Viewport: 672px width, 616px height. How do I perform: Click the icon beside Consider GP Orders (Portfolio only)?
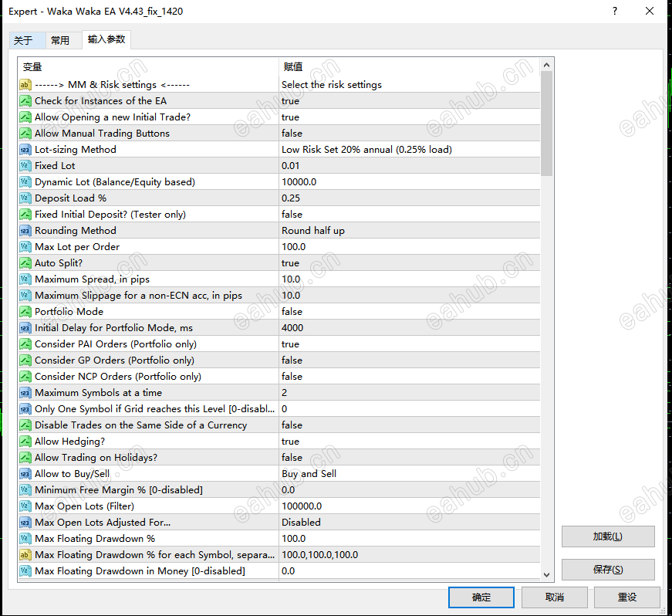(x=25, y=360)
